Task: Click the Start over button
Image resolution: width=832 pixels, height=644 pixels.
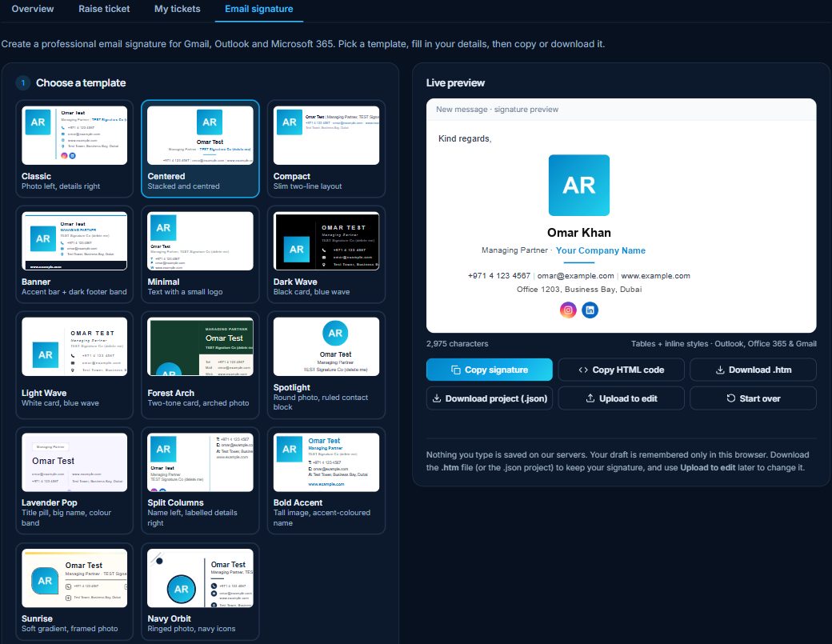Action: pyautogui.click(x=753, y=398)
